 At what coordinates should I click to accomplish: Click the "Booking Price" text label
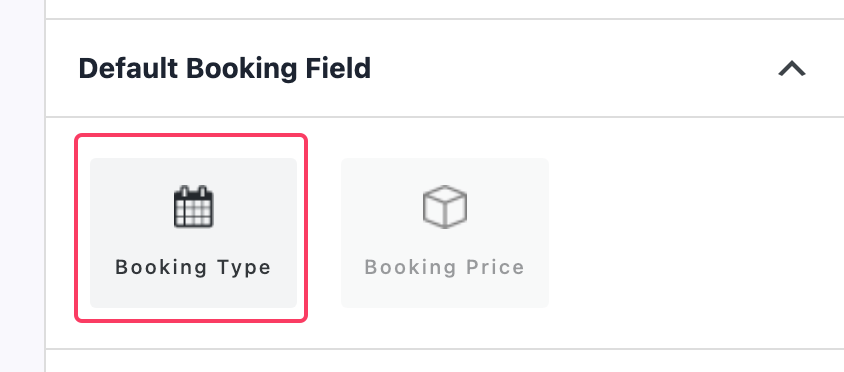pos(445,268)
